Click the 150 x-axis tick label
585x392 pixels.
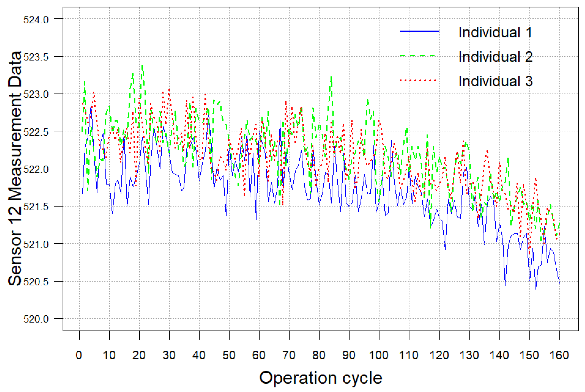[x=529, y=355]
